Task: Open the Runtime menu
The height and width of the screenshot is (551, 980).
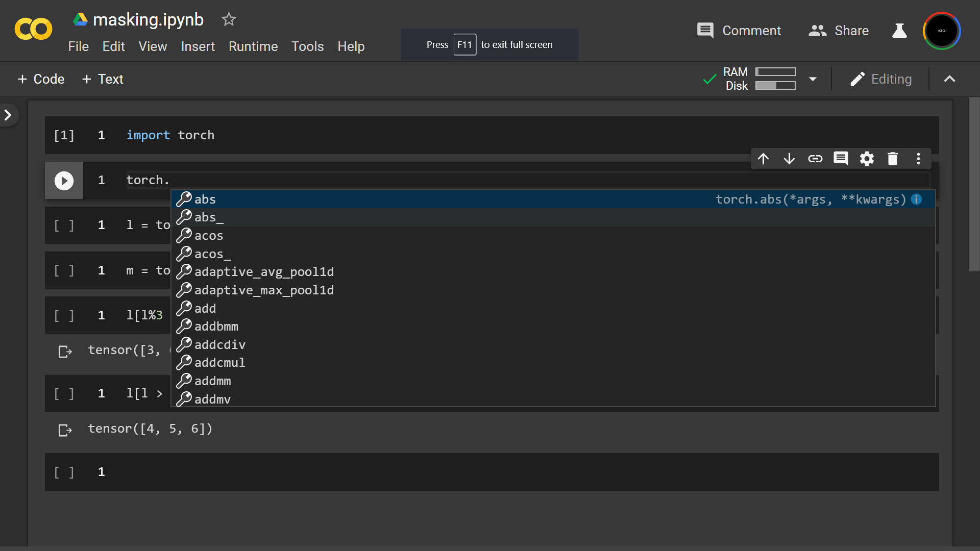Action: point(253,46)
